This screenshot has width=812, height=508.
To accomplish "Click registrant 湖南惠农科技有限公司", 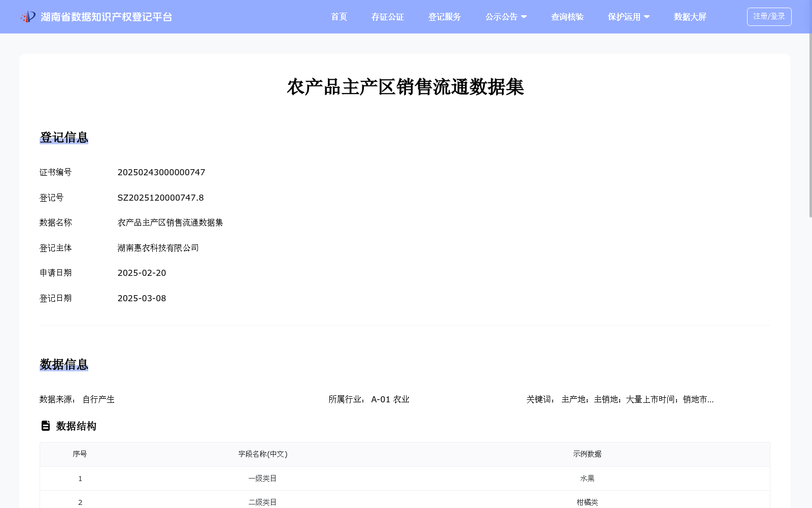I will click(x=158, y=248).
